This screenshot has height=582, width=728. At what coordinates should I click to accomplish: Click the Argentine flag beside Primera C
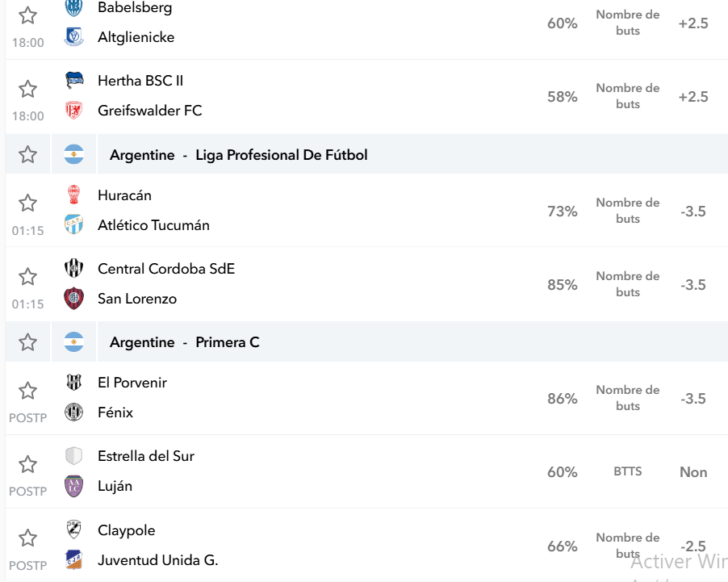(73, 342)
